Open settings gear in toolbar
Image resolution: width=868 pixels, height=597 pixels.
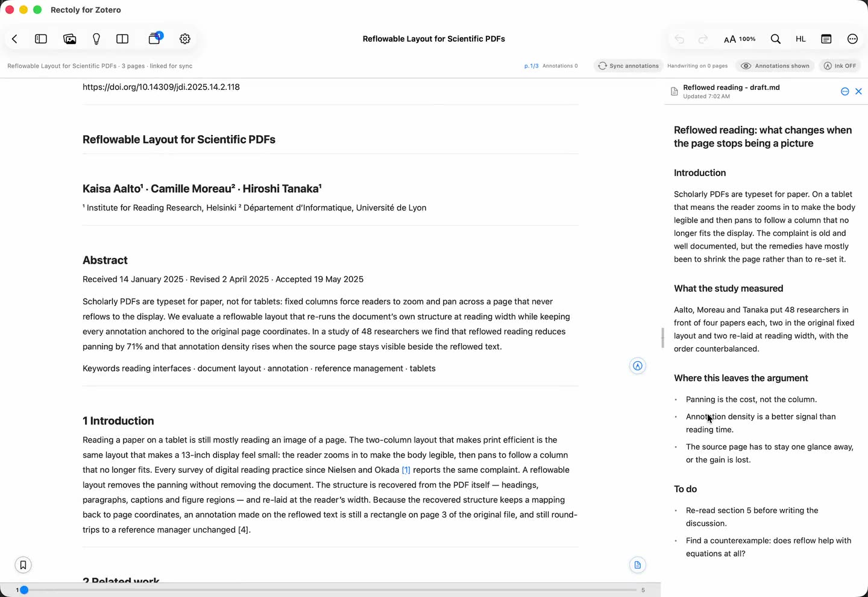[185, 39]
